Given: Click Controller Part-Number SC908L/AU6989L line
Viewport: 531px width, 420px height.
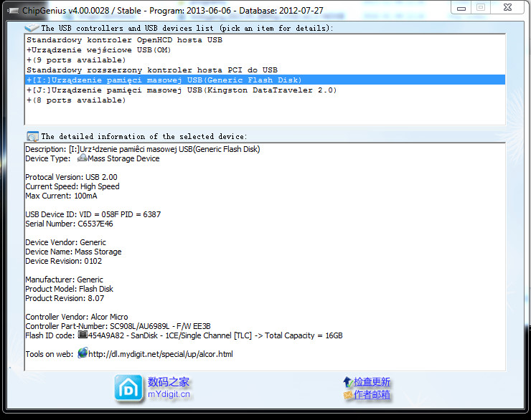Looking at the screenshot, I should pos(118,326).
